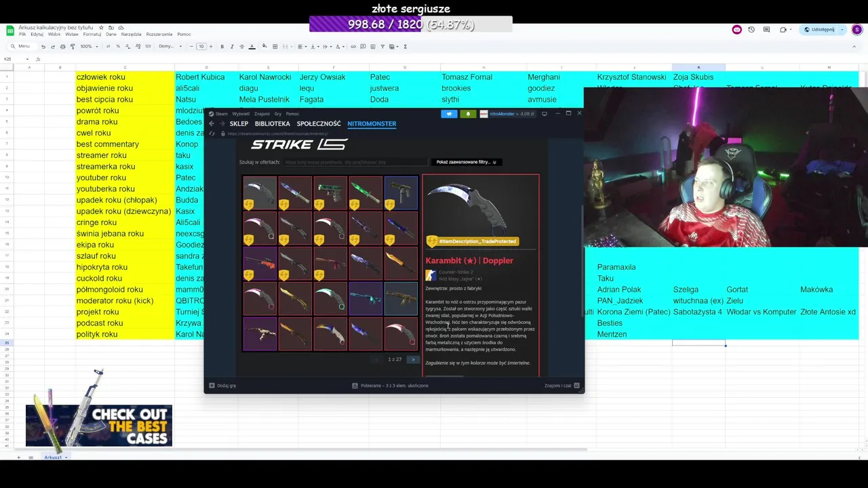Increase the font size with plus

211,46
